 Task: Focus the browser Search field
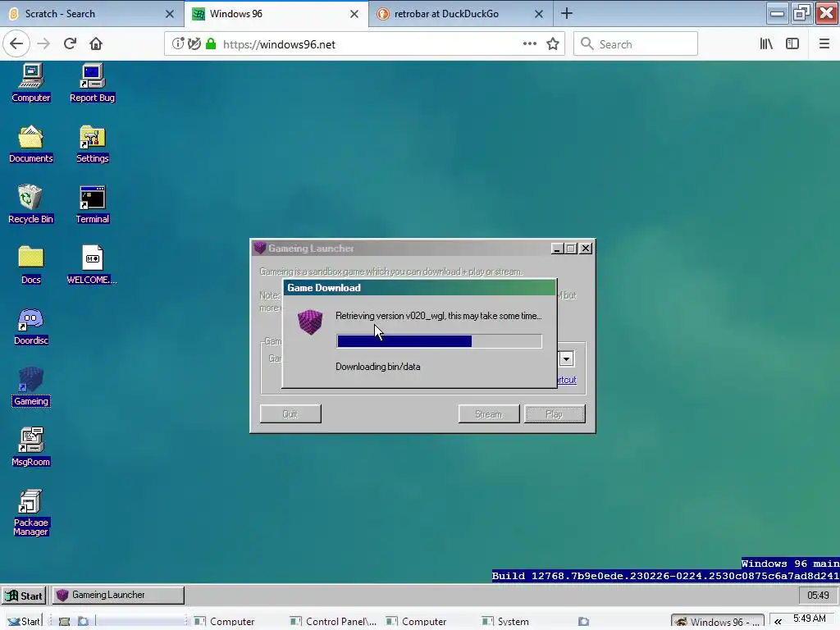coord(636,44)
